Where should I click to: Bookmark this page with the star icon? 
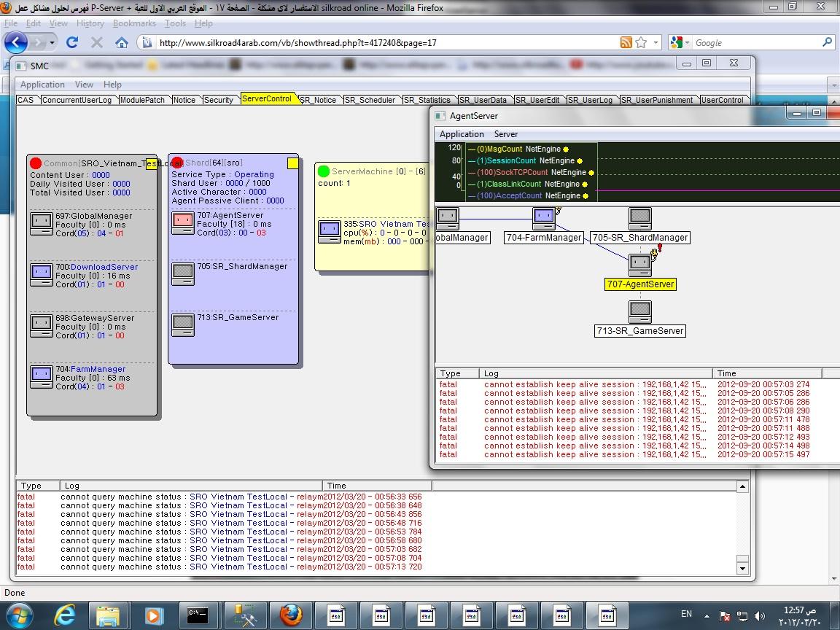pyautogui.click(x=641, y=42)
